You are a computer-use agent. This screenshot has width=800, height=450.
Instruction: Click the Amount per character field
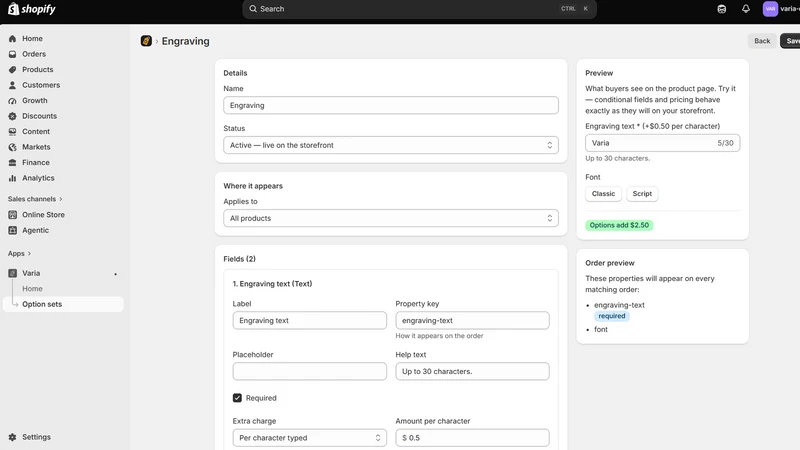(x=472, y=438)
